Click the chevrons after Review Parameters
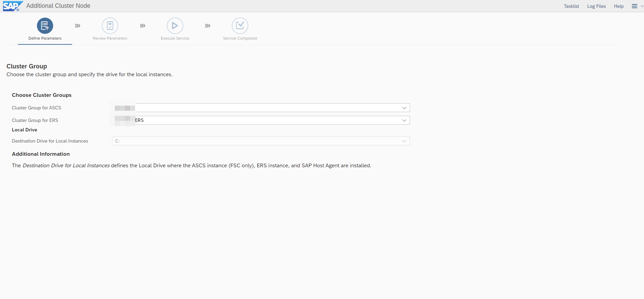Image resolution: width=644 pixels, height=299 pixels. tap(143, 26)
